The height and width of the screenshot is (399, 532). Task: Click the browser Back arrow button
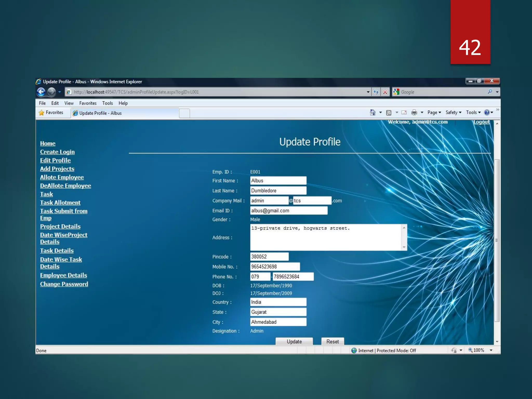point(41,92)
